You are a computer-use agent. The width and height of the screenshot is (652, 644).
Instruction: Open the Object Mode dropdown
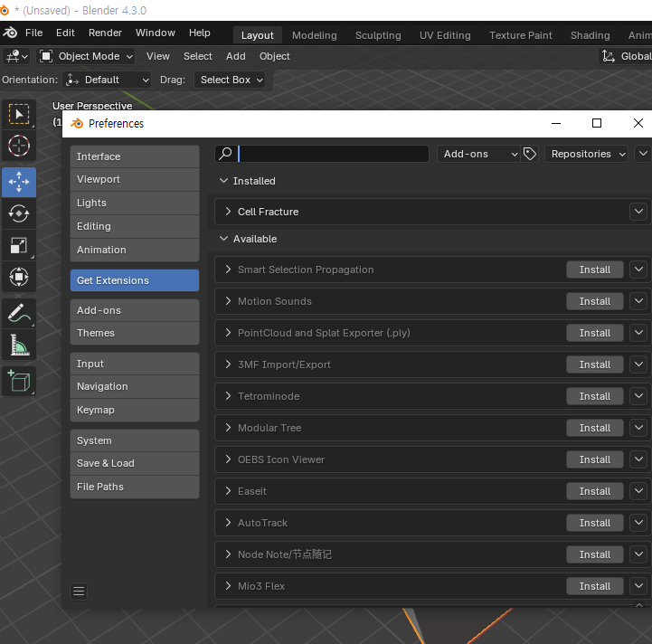(x=87, y=56)
